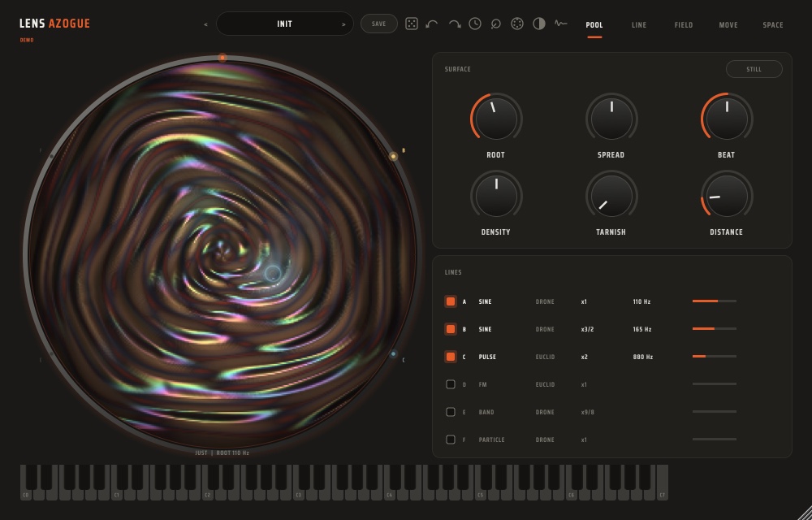Screen dimensions: 812x520
Task: Change line B ratio x3/2
Action: coord(587,329)
